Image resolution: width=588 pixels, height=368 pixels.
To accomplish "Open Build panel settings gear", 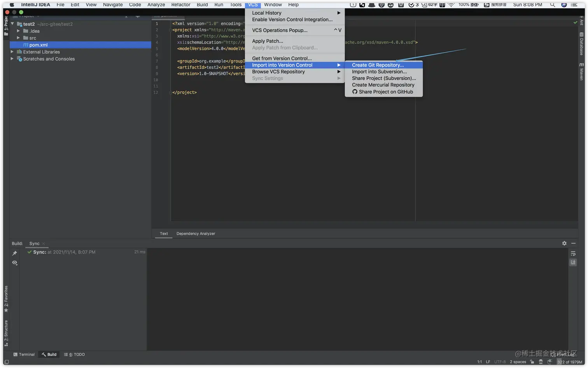I will 564,243.
